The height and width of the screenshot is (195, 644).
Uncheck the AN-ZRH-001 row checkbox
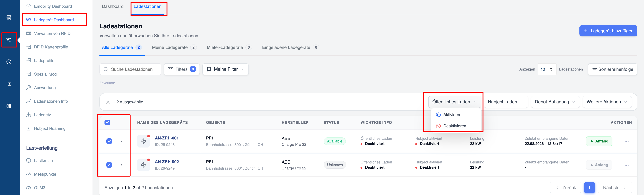(109, 141)
